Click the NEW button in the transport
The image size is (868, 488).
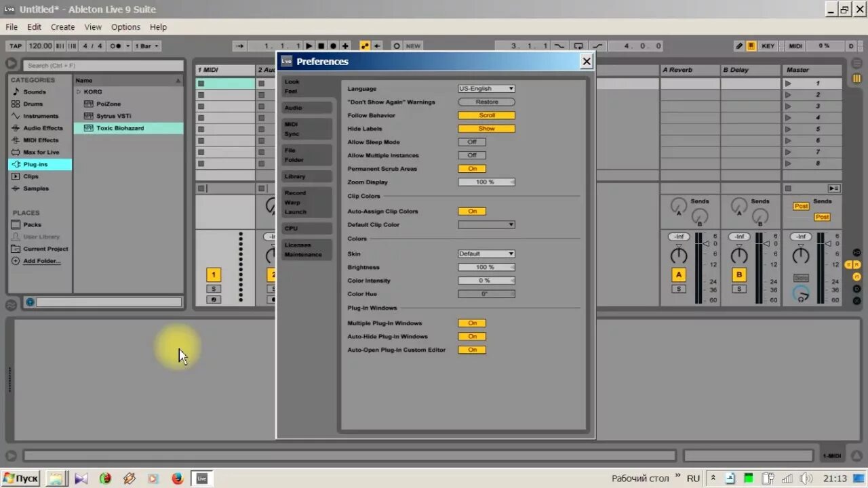coord(413,46)
